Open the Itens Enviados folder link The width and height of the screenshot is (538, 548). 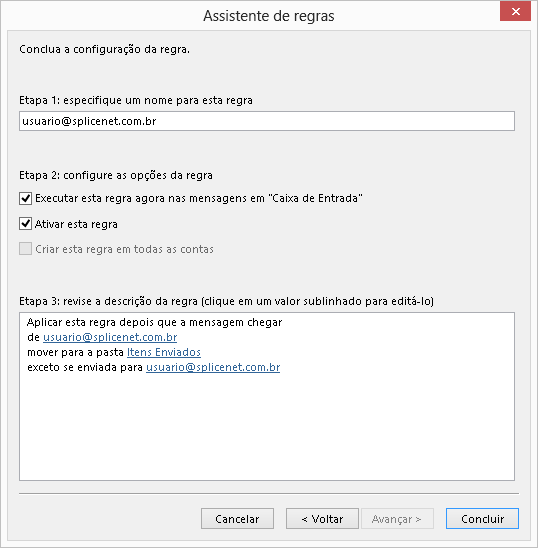coord(164,352)
